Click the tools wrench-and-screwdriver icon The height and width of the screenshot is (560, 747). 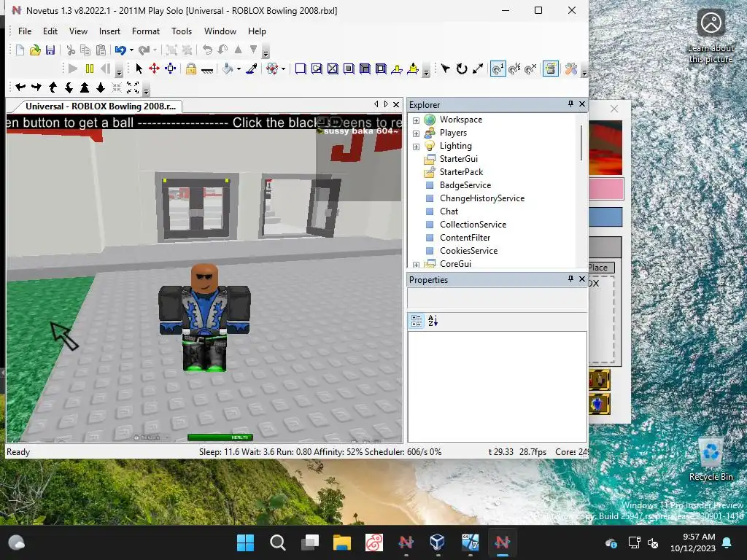[x=570, y=69]
